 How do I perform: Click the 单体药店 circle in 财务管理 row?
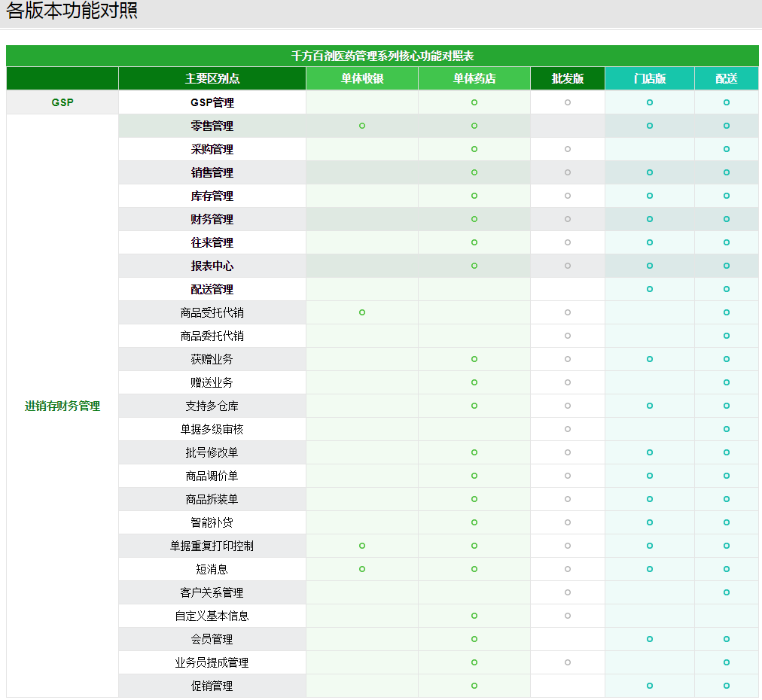click(x=474, y=219)
